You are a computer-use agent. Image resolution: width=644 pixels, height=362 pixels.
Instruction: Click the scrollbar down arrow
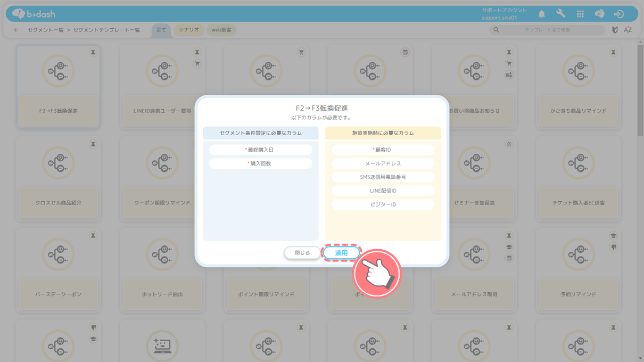[640, 358]
